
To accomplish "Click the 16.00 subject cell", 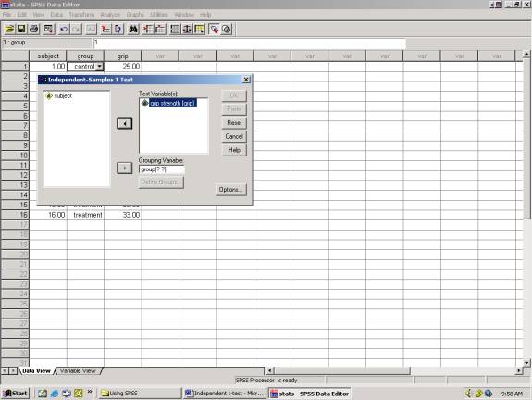I will coord(48,215).
